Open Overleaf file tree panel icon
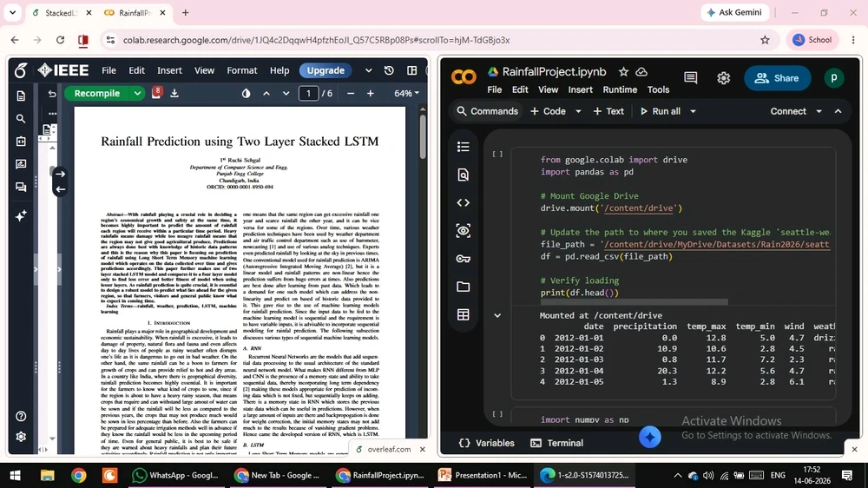This screenshot has height=488, width=868. (x=21, y=96)
